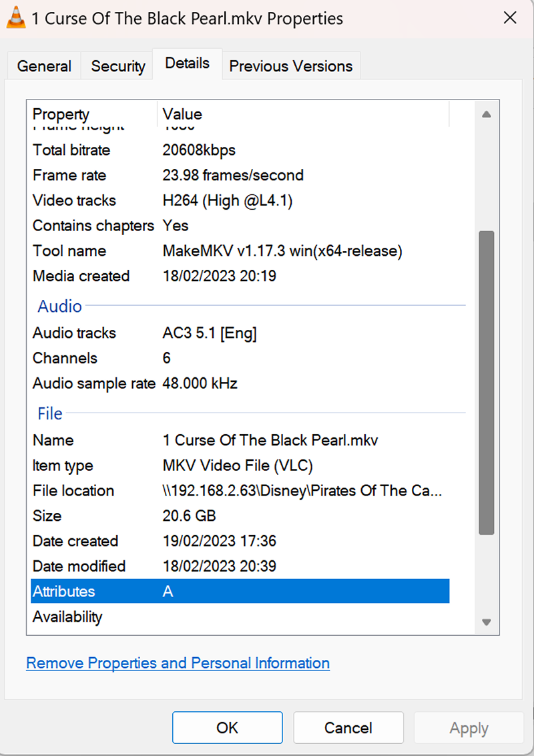Select the Video tracks property
Screen dimensions: 534x756
click(x=74, y=200)
